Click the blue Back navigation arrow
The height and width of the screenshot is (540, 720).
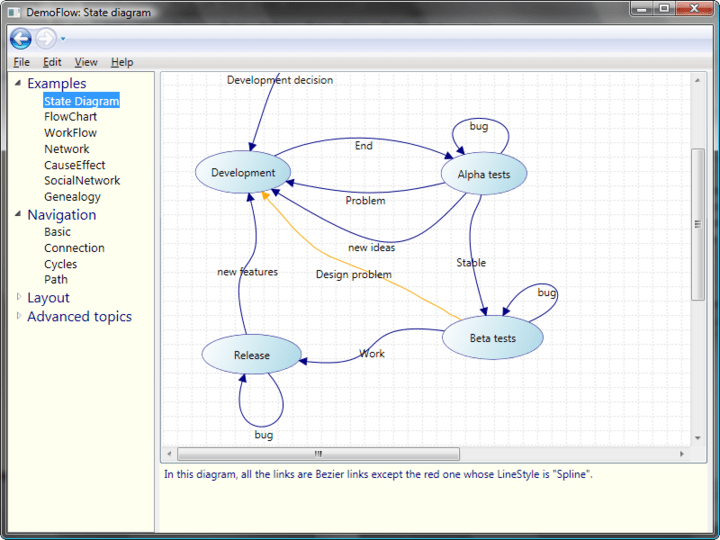[20, 39]
